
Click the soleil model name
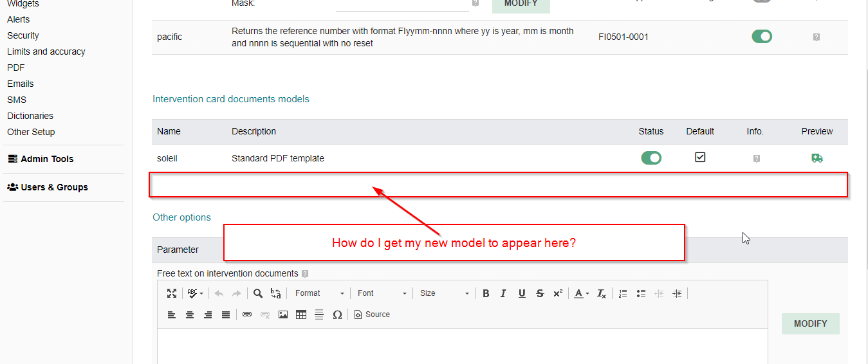tap(167, 158)
